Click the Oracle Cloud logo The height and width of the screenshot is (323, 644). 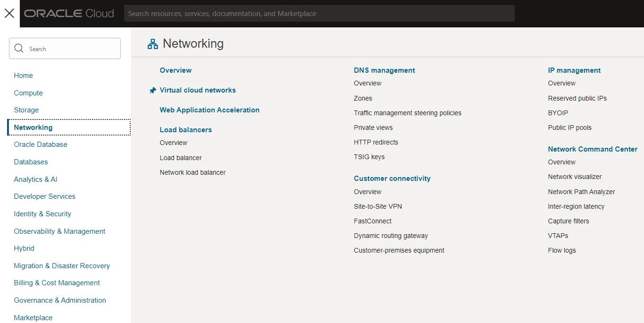point(69,14)
